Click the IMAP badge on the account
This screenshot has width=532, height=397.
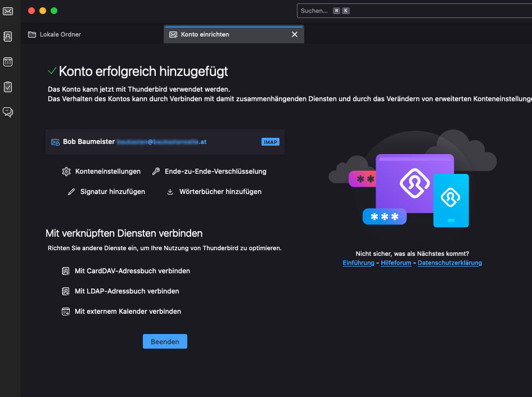270,142
